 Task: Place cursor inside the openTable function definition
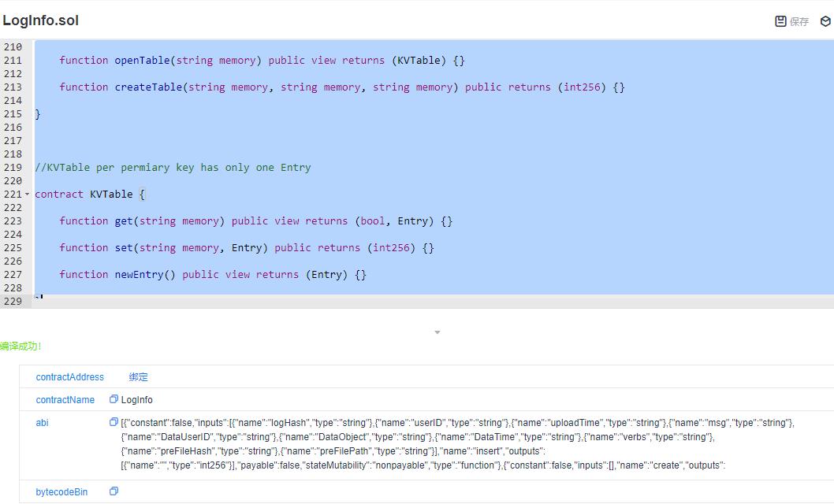click(236, 60)
